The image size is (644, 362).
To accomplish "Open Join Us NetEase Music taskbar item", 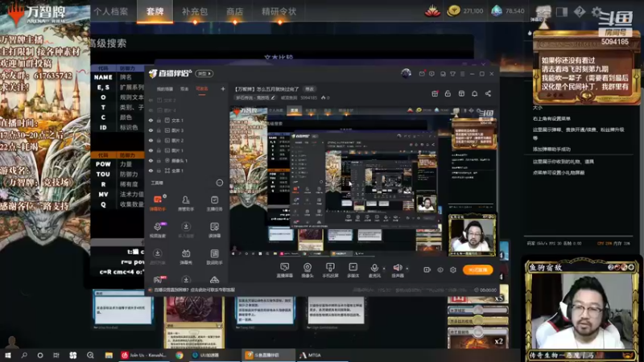I will (144, 355).
